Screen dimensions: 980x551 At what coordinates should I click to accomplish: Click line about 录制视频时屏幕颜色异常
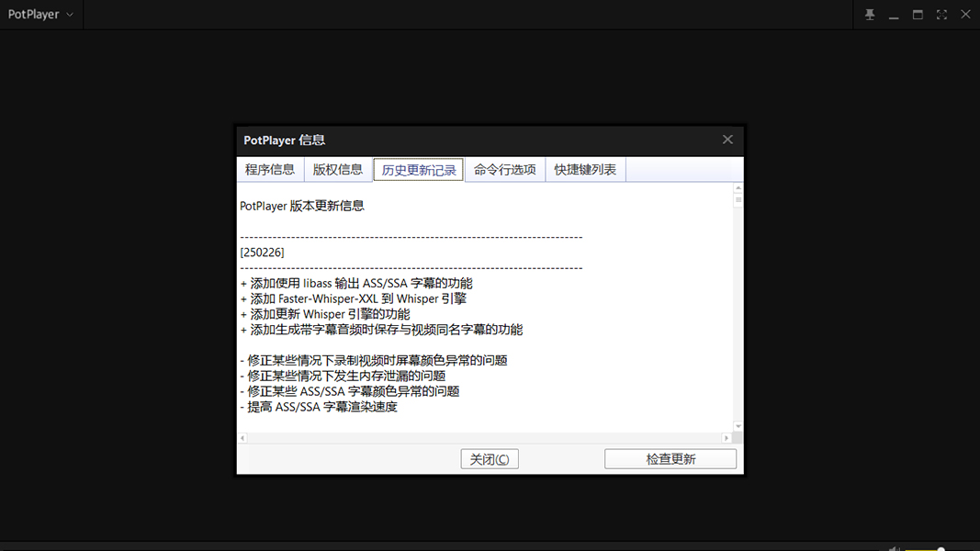tap(374, 361)
